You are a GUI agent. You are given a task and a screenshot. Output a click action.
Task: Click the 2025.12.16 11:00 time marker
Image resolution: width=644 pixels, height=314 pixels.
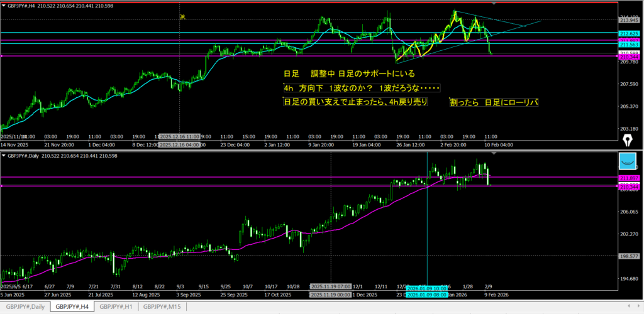point(180,136)
